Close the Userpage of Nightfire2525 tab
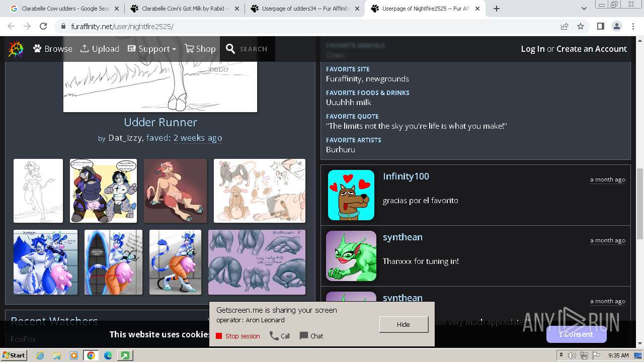644x362 pixels. (x=477, y=9)
